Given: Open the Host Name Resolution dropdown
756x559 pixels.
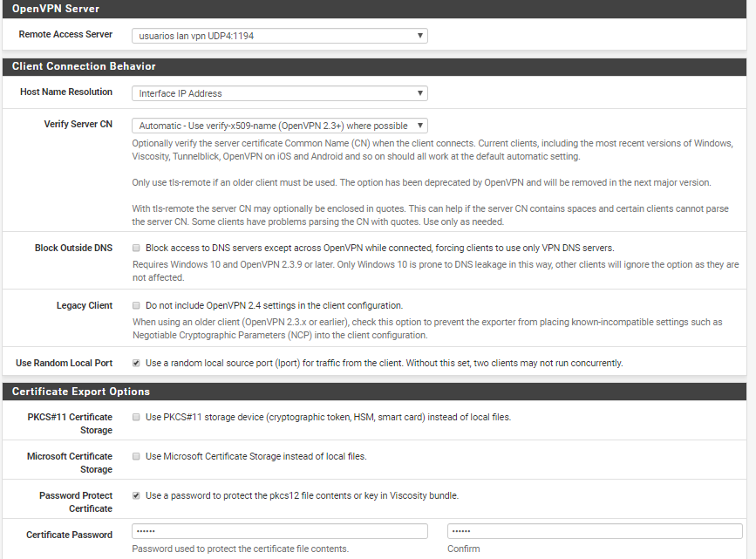Looking at the screenshot, I should 280,93.
